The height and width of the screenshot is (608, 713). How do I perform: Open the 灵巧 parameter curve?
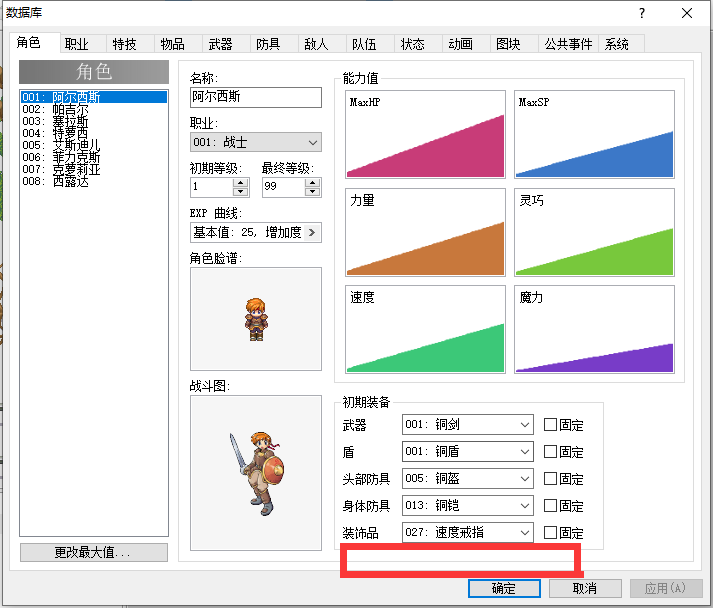coord(594,232)
